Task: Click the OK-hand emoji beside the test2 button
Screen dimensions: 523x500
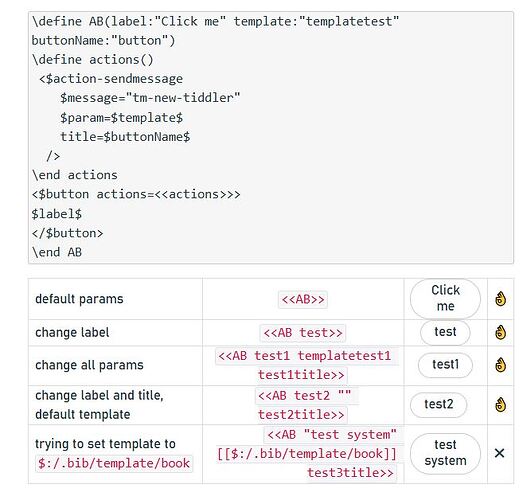Action: pos(500,405)
